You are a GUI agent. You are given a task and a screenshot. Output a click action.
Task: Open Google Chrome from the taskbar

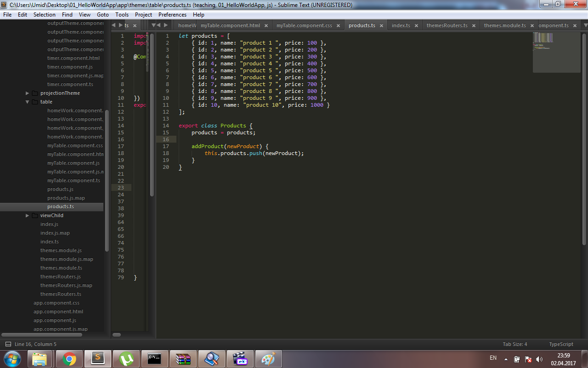coord(69,359)
